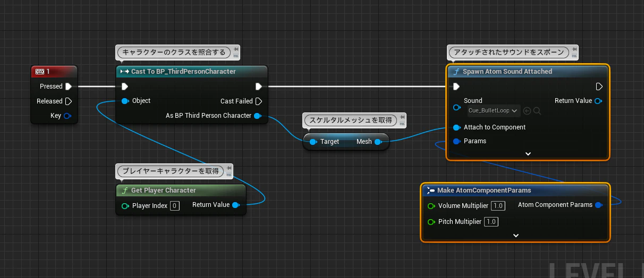Click the Volume Multiplier input pin
Viewport: 644px width, 278px height.
pos(431,206)
